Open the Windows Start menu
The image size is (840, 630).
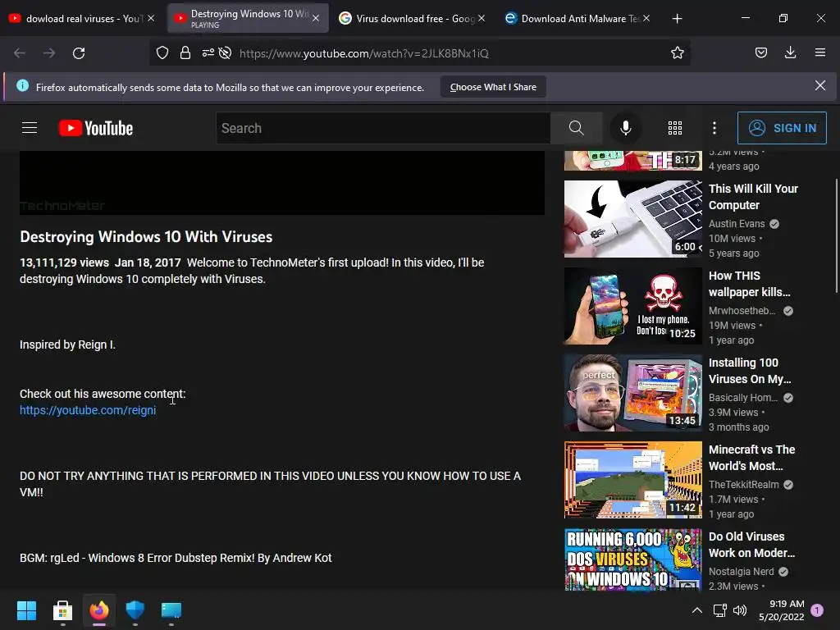click(26, 610)
